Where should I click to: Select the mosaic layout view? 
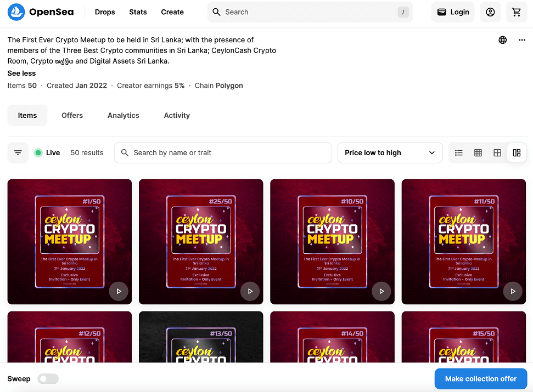click(x=517, y=153)
